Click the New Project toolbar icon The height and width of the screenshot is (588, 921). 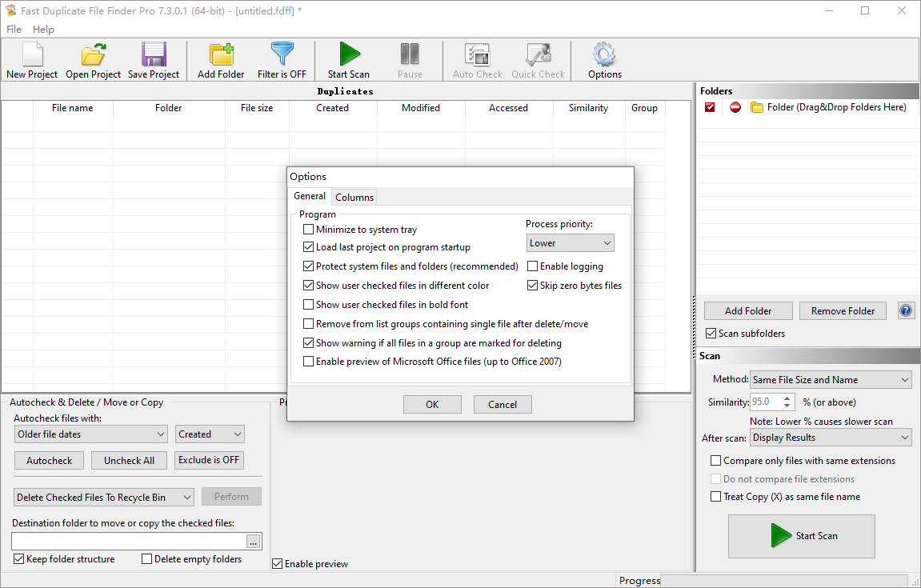[32, 54]
